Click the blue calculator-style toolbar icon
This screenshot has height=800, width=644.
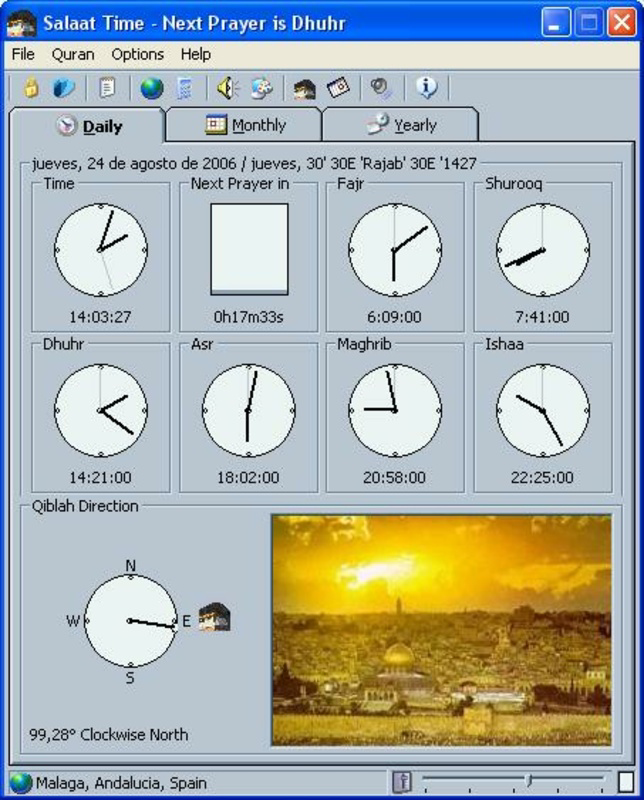(x=185, y=88)
